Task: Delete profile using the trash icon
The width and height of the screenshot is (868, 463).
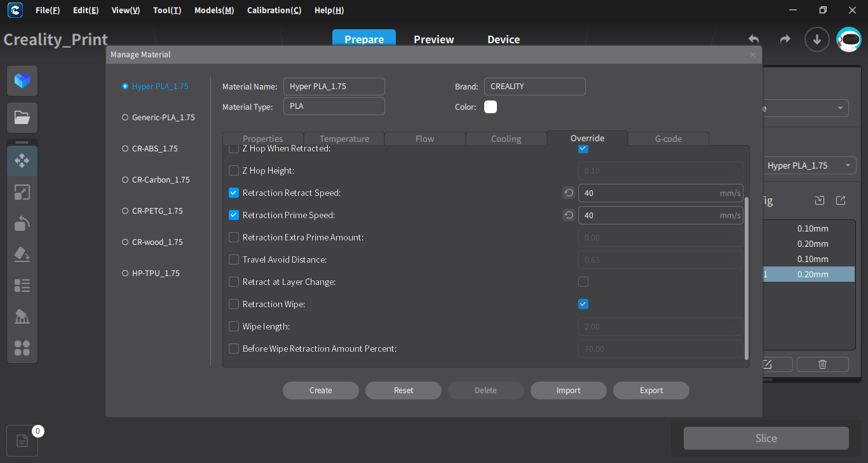Action: [x=822, y=364]
